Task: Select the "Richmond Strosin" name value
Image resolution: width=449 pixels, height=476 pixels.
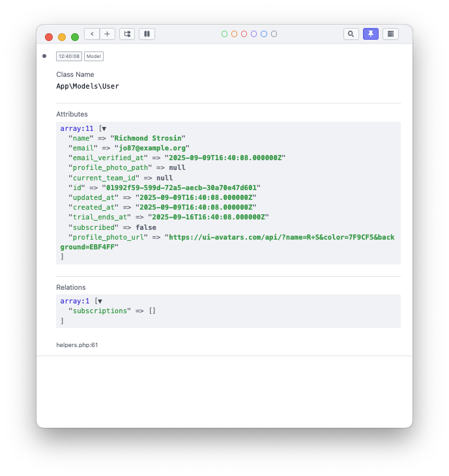Action: (x=148, y=139)
